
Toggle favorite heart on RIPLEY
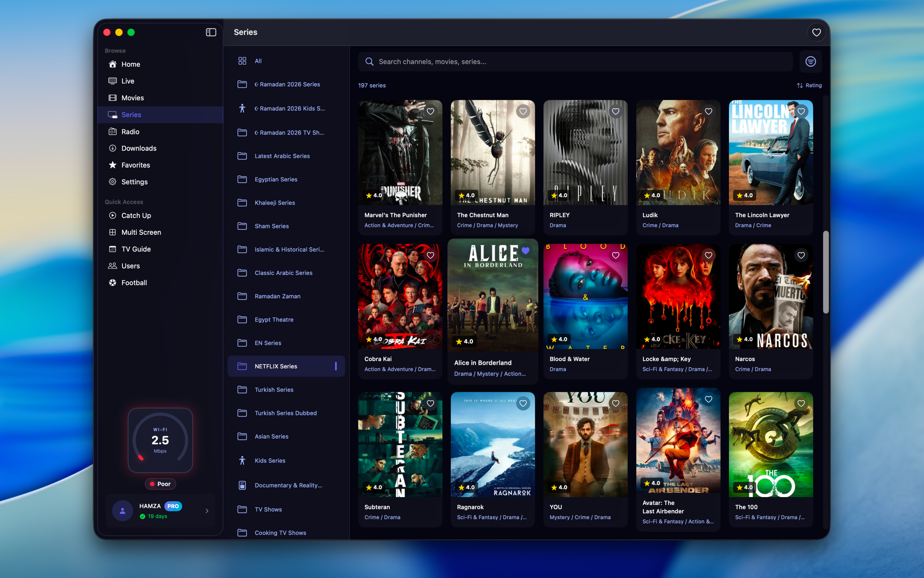(616, 111)
